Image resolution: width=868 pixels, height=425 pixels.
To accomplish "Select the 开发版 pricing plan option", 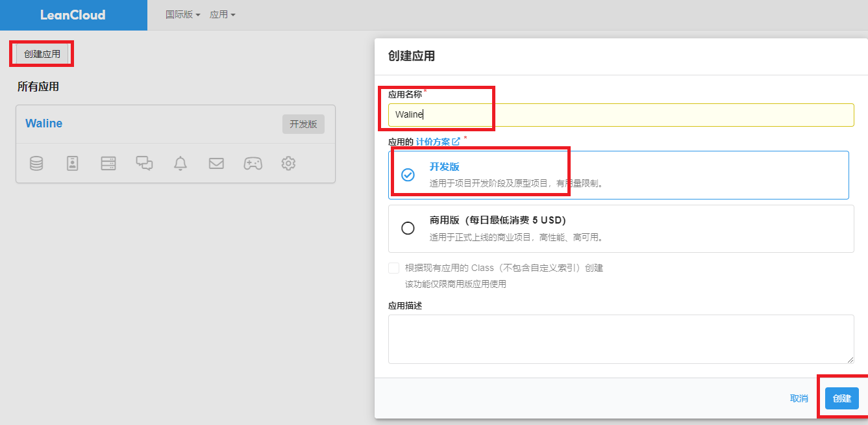I will 408,175.
